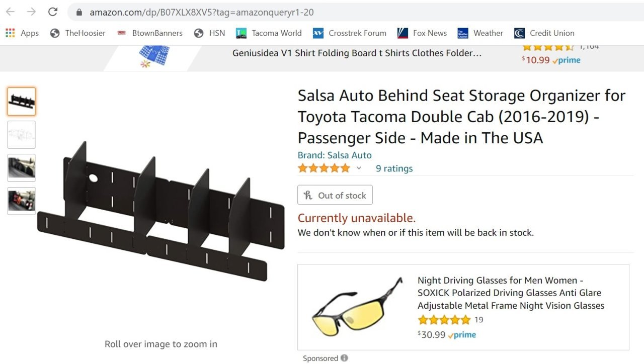644x364 pixels.
Task: Select the first product thumbnail
Action: pos(22,102)
